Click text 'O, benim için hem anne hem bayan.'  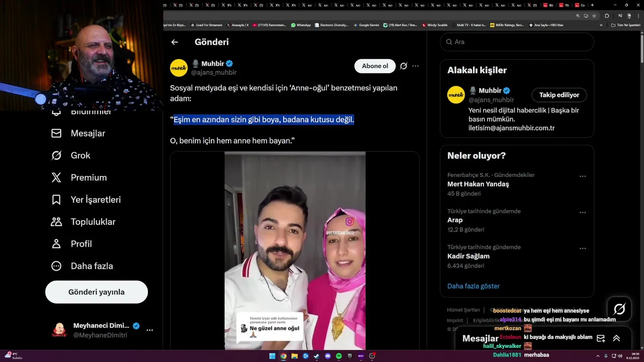(232, 141)
